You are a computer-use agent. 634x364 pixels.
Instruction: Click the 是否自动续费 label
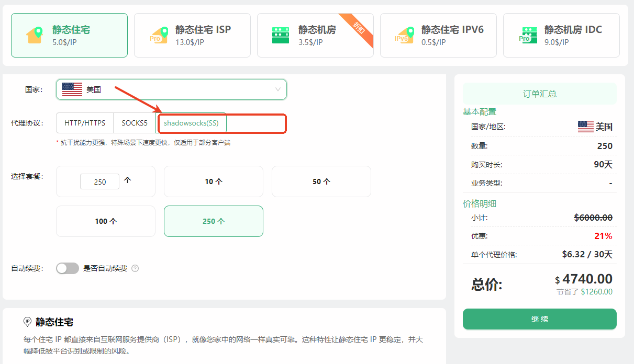click(105, 268)
